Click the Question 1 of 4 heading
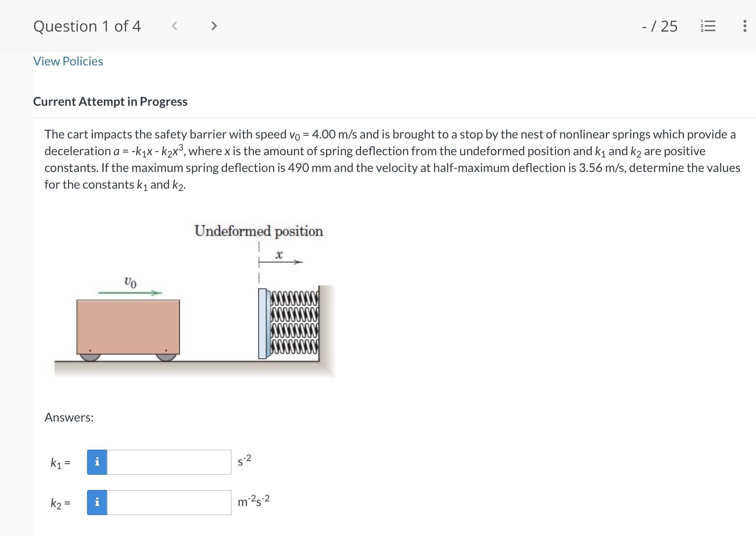Screen dimensions: 756x536 click(x=87, y=26)
